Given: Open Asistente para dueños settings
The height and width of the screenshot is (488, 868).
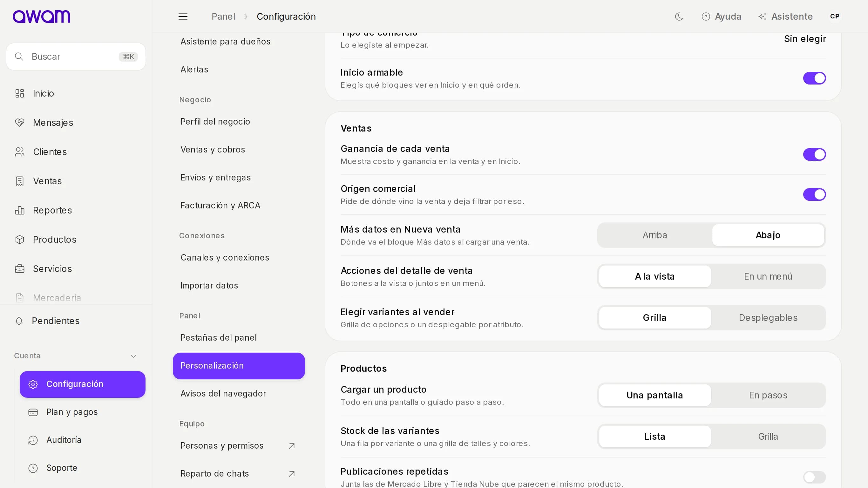Looking at the screenshot, I should point(239,41).
